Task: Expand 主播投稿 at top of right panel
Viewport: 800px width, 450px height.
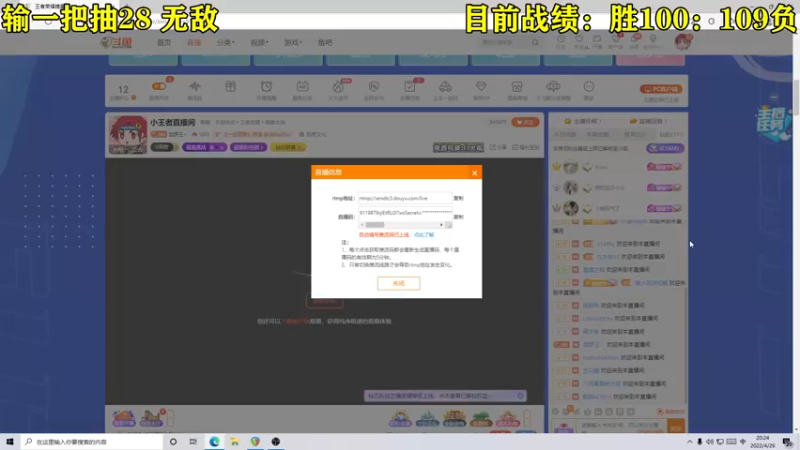Action: click(583, 121)
